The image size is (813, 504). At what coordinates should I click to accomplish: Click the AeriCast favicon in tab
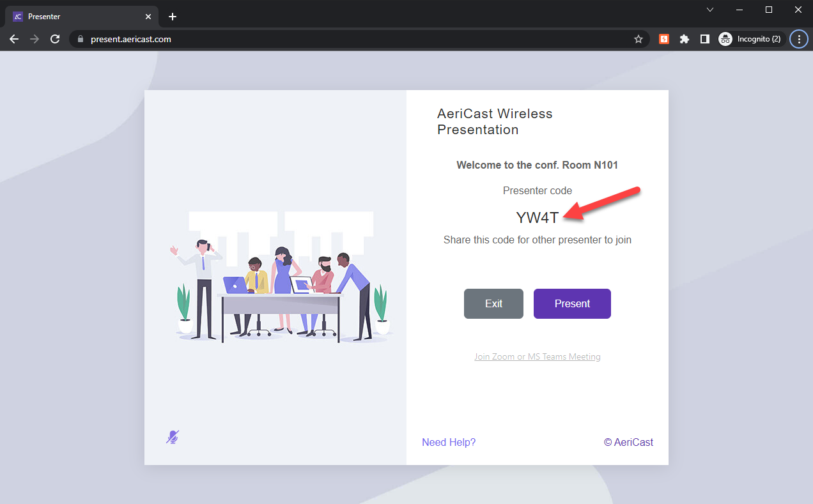coord(18,17)
